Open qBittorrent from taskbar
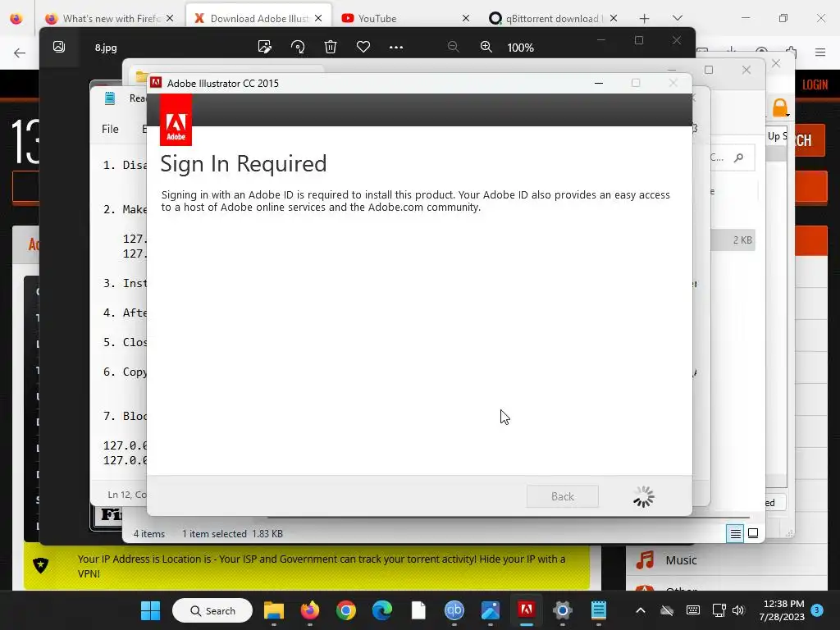The image size is (840, 630). (454, 610)
